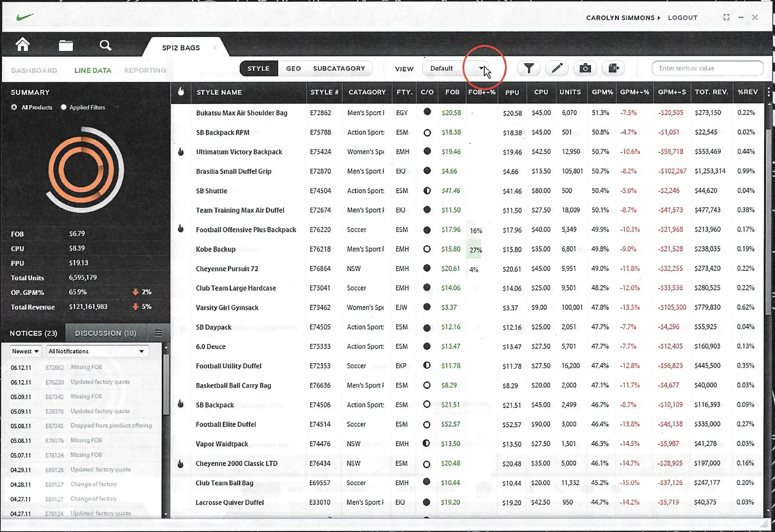This screenshot has height=532, width=775.
Task: Expand the Default view dropdown
Action: coord(481,68)
